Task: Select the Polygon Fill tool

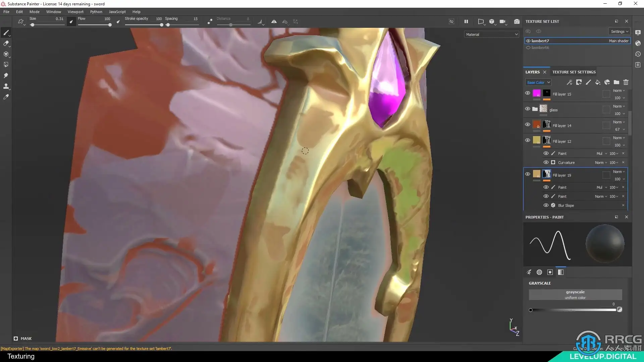Action: [6, 65]
